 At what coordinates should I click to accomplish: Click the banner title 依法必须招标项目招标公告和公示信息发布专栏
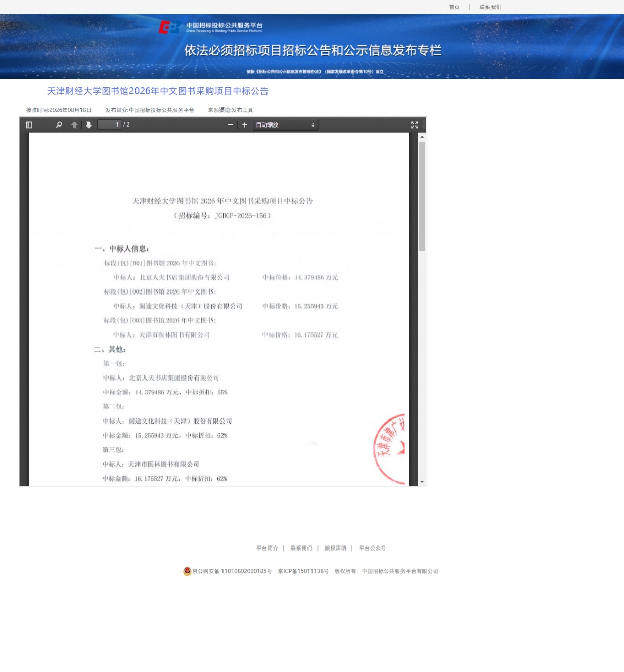[x=313, y=50]
